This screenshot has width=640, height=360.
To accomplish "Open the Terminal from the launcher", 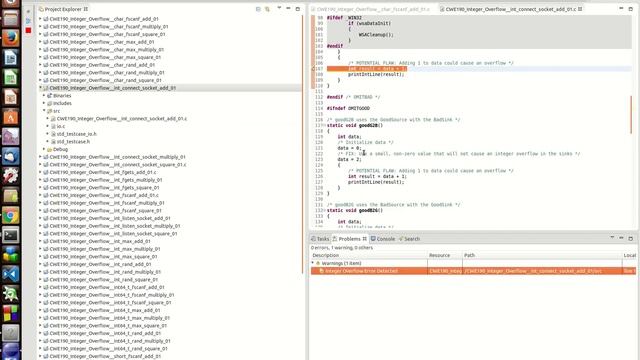I will click(11, 235).
